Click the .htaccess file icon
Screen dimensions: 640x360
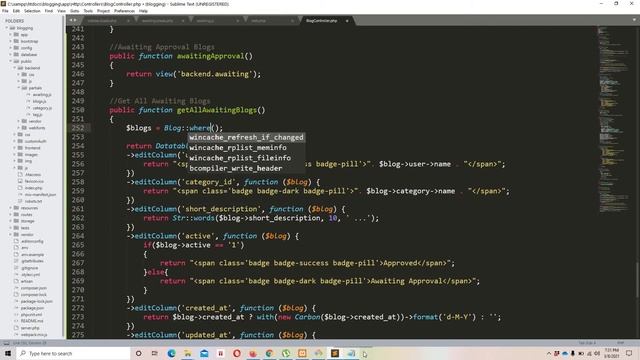tap(20, 174)
